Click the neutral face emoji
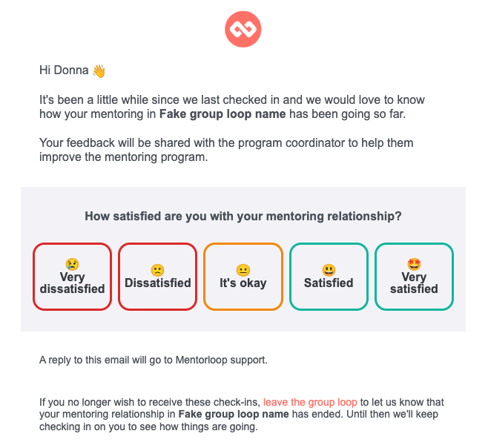Image resolution: width=488 pixels, height=448 pixels. click(243, 271)
